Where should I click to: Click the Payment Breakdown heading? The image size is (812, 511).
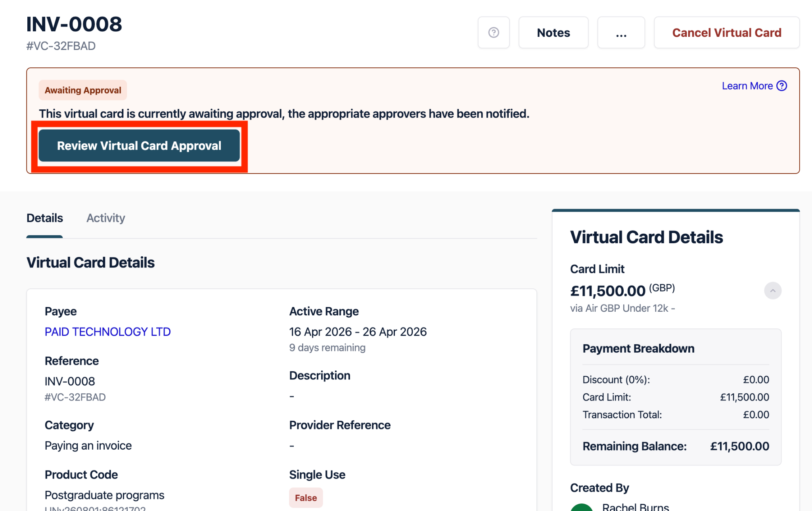[638, 349]
